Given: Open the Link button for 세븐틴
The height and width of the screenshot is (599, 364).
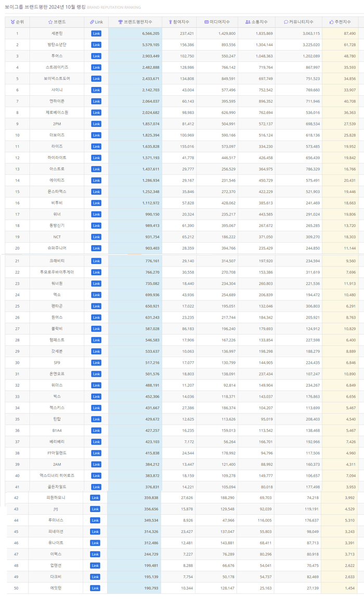Looking at the screenshot, I should 96,34.
